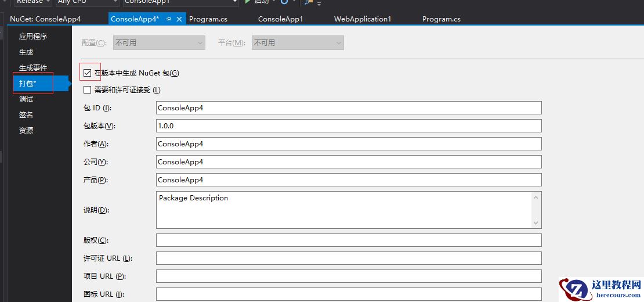The height and width of the screenshot is (302, 644).
Task: Click the 包版本 field showing 1.0.0
Action: tap(349, 125)
